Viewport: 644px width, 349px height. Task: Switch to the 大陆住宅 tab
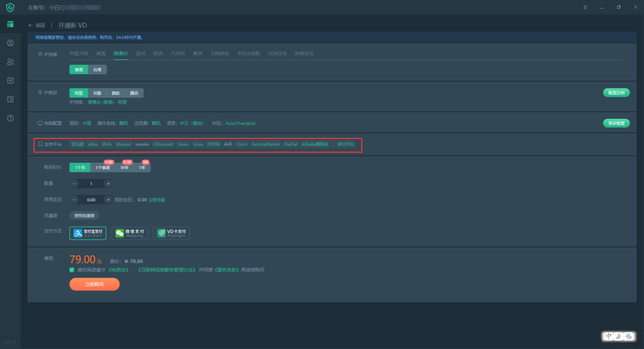(x=278, y=53)
